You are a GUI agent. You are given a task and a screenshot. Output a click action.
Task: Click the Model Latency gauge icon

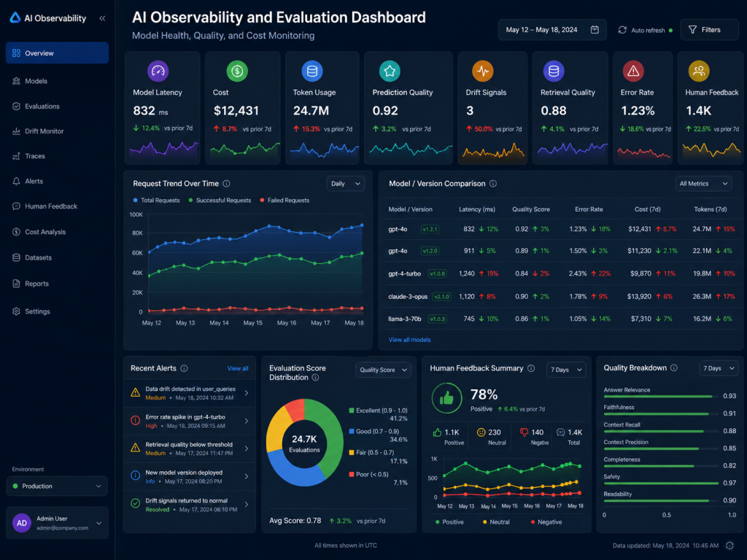(158, 71)
